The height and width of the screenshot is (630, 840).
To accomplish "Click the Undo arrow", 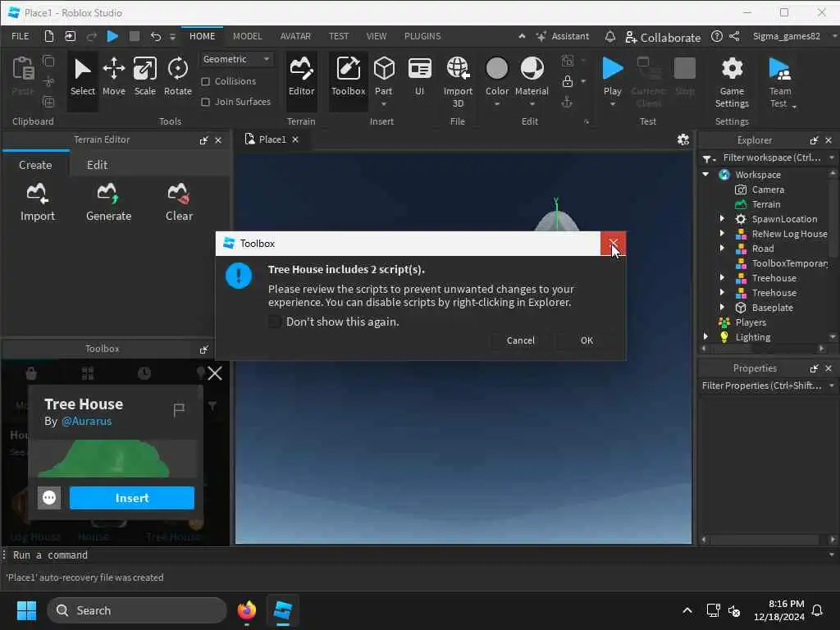I will (x=155, y=36).
